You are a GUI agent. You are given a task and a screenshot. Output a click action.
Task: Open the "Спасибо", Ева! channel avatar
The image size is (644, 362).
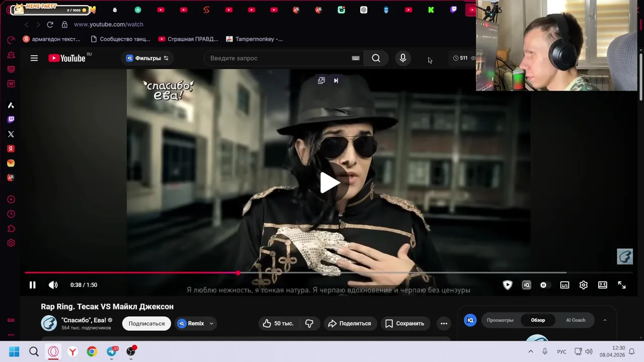click(x=49, y=323)
